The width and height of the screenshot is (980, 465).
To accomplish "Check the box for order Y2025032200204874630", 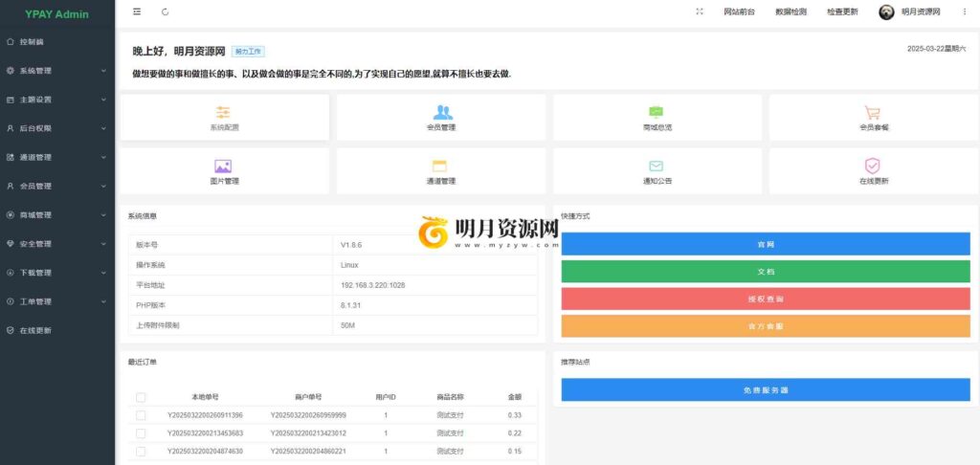I will [141, 452].
